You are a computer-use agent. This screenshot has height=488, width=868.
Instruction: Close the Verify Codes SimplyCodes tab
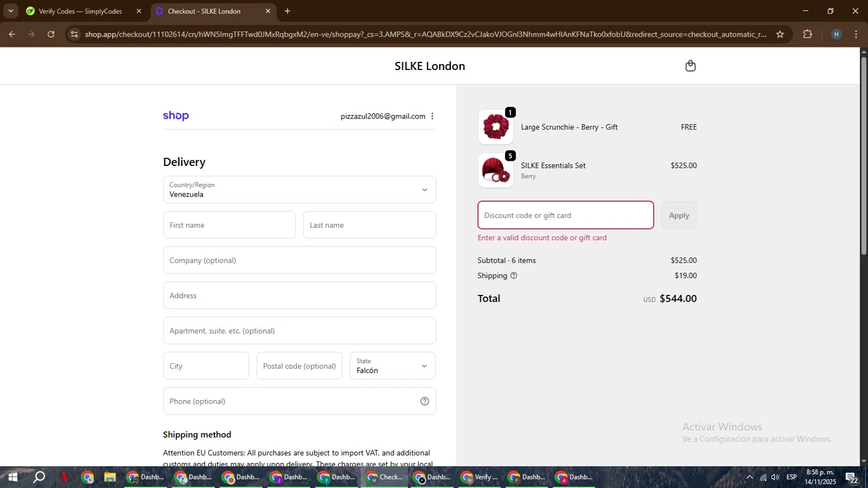point(139,11)
